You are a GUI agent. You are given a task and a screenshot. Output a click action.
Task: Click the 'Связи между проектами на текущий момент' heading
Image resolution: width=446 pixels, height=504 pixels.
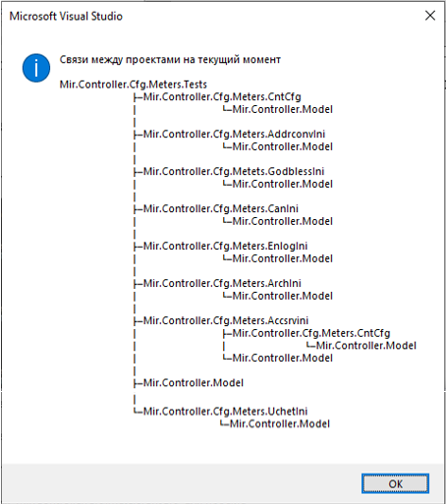point(170,60)
